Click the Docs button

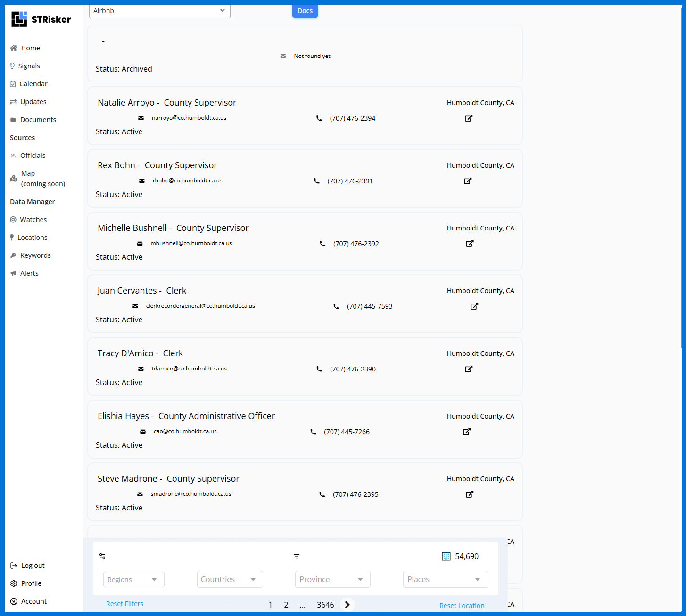[305, 11]
